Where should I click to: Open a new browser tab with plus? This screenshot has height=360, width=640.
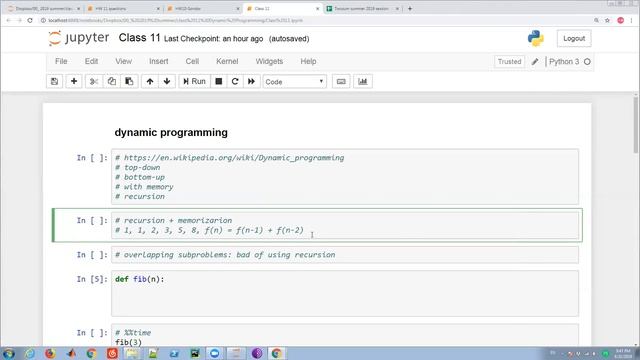410,9
